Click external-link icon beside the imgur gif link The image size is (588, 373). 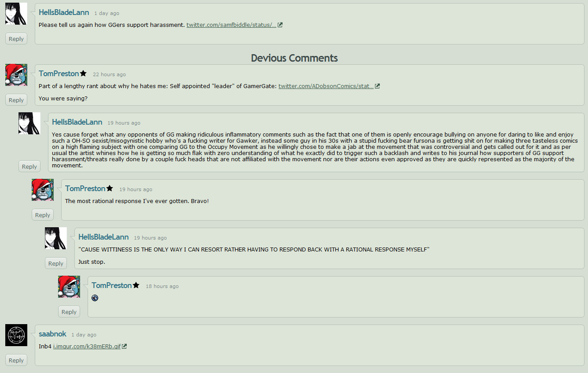click(125, 347)
